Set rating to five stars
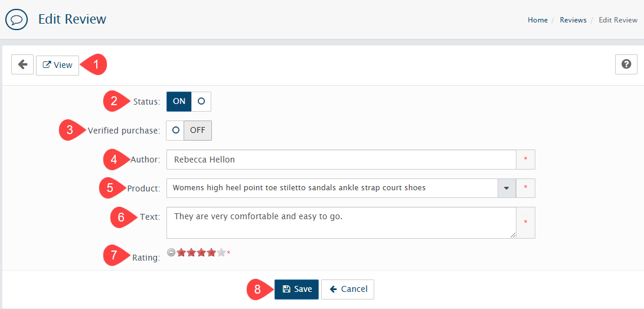The image size is (644, 309). click(221, 252)
